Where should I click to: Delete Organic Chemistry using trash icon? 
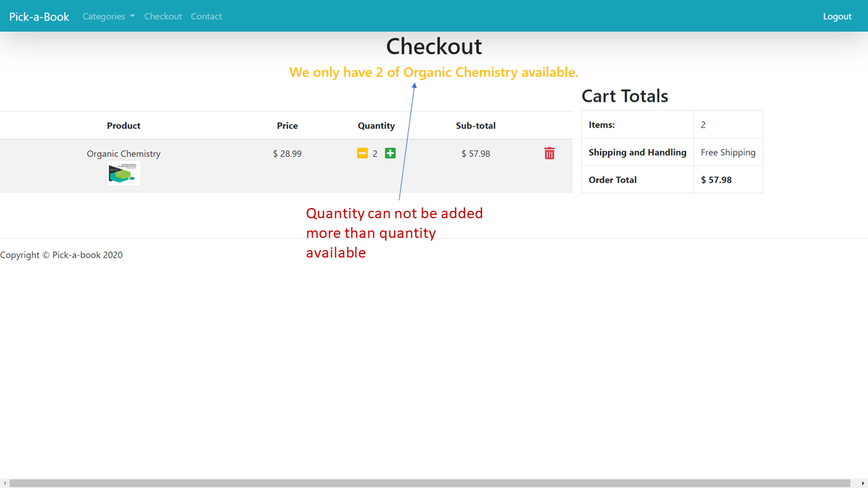549,153
